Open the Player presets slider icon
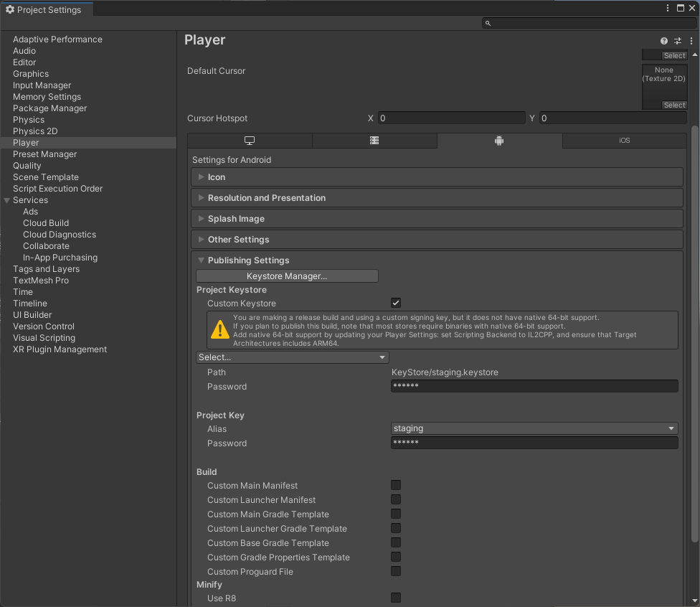This screenshot has height=607, width=700. (x=678, y=41)
